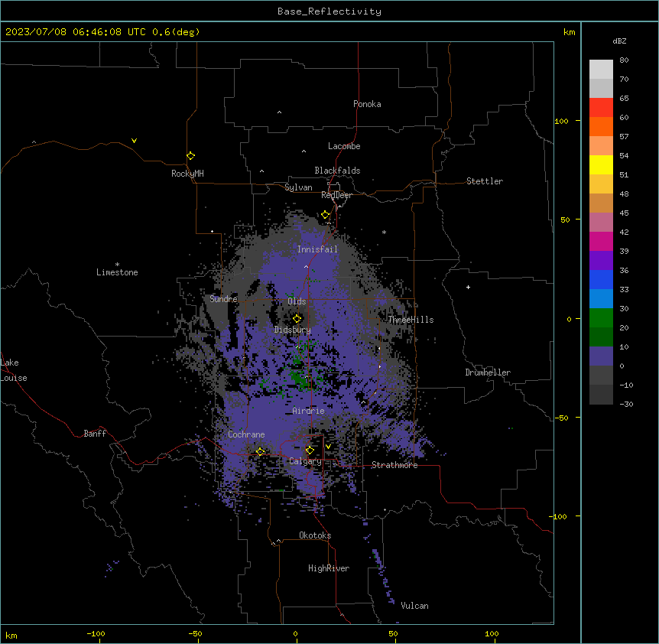Select the magenta 39-42 dBZ legend swatch
Image resolution: width=659 pixels, height=644 pixels.
click(x=601, y=241)
